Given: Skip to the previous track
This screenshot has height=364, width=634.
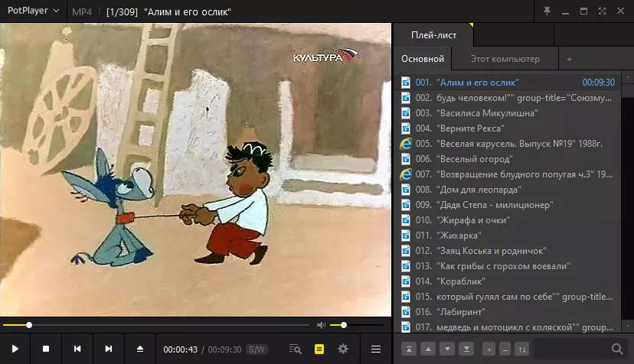Looking at the screenshot, I should coord(77,349).
